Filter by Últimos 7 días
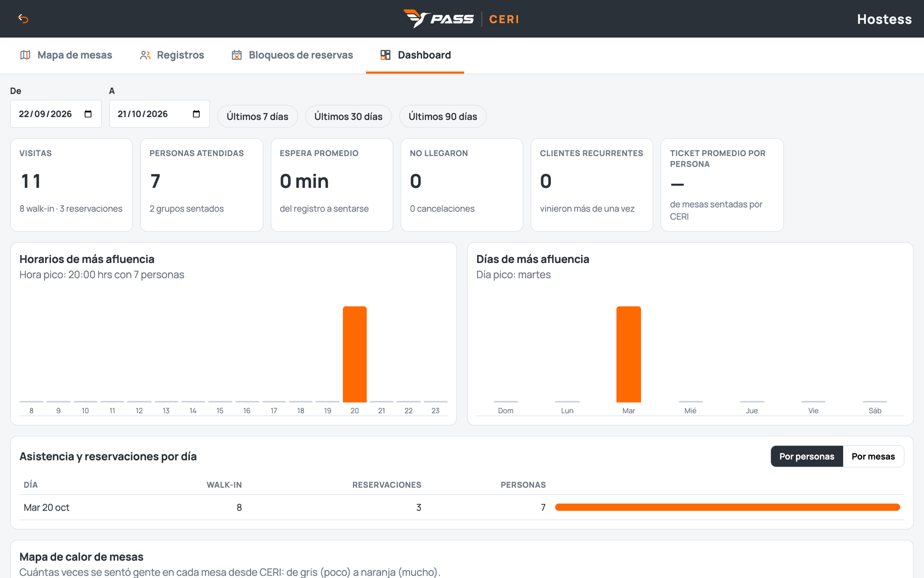This screenshot has width=924, height=578. tap(258, 116)
